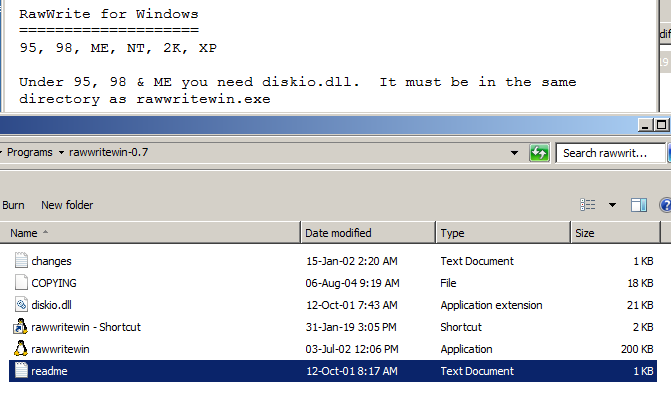671x400 pixels.
Task: Sort files by the Size column
Action: 616,233
